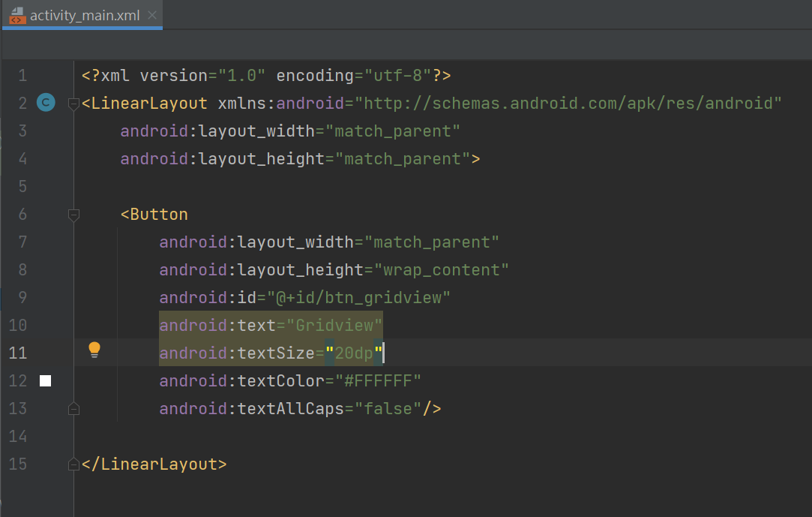Click line number 11 in the gutter
The image size is (812, 517).
(x=17, y=353)
